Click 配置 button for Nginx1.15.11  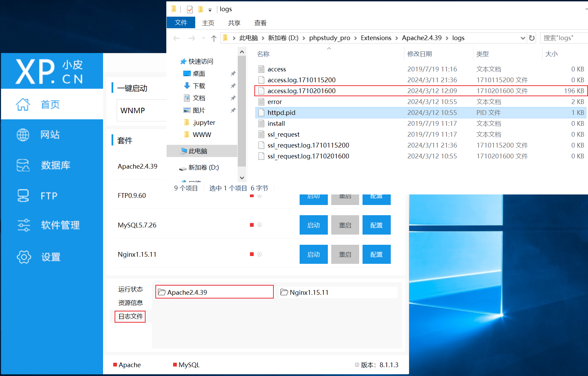pos(376,254)
